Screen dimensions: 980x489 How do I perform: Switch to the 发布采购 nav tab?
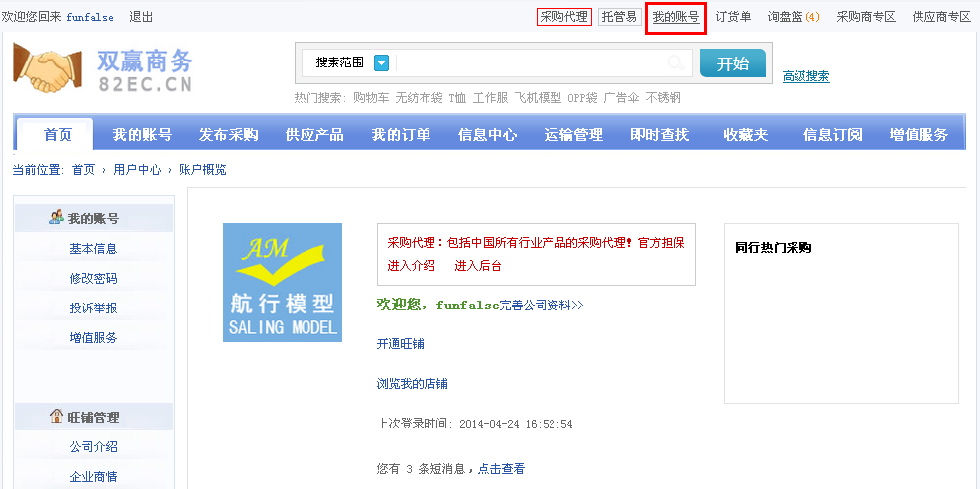coord(228,135)
